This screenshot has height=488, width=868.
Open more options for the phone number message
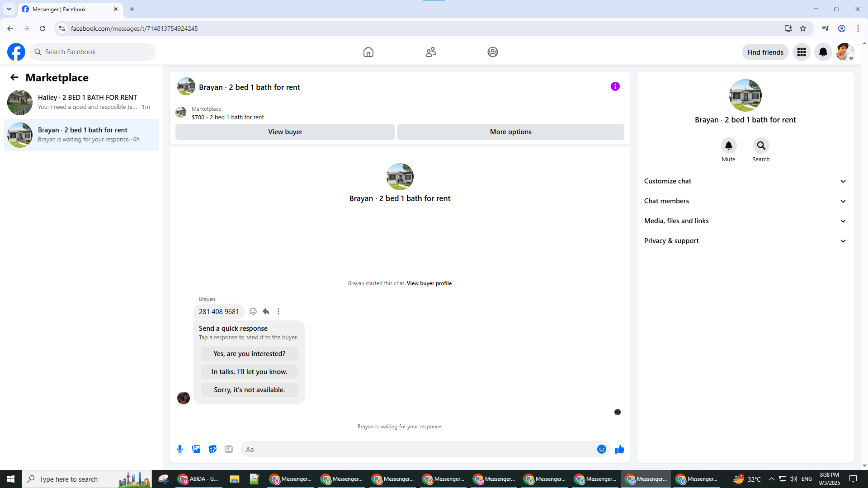click(278, 311)
